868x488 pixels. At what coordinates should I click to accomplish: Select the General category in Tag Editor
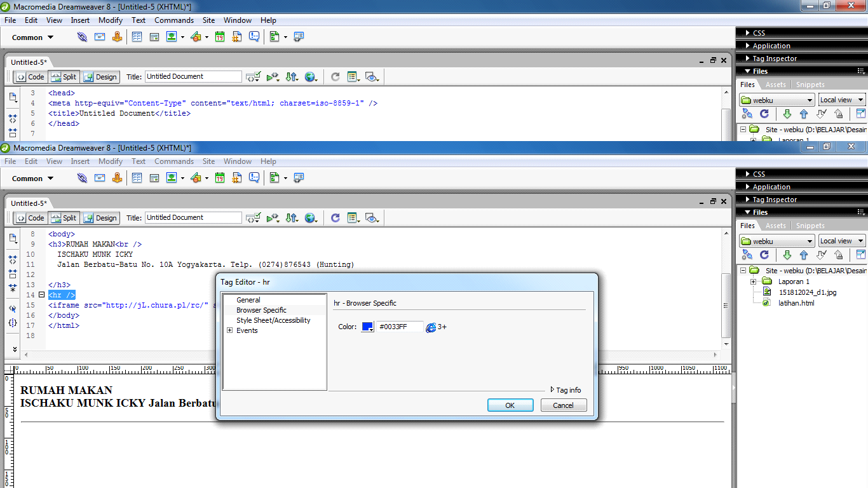[x=248, y=300]
